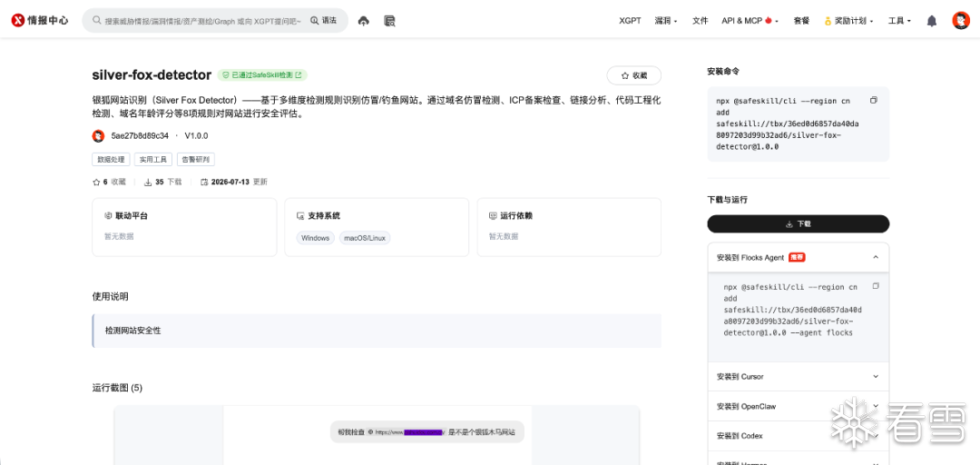Viewport: 980px width, 465px height.
Task: Open the 套餐 plans menu
Action: [801, 21]
